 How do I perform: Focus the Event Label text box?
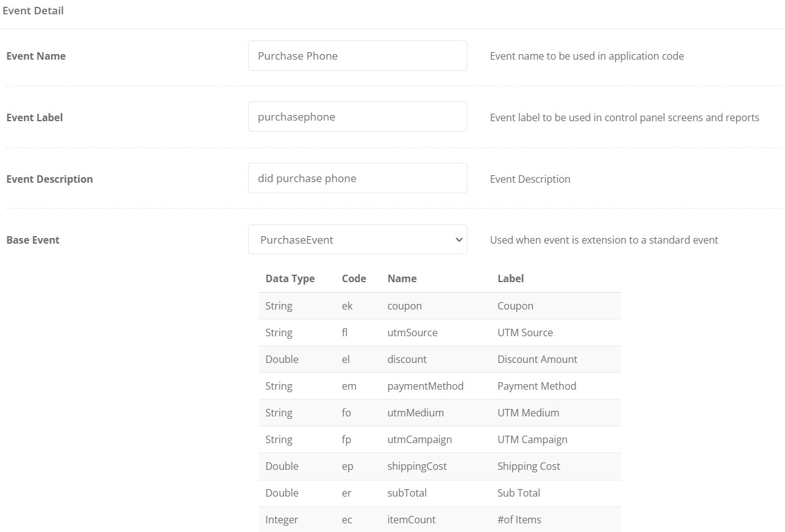pyautogui.click(x=357, y=117)
